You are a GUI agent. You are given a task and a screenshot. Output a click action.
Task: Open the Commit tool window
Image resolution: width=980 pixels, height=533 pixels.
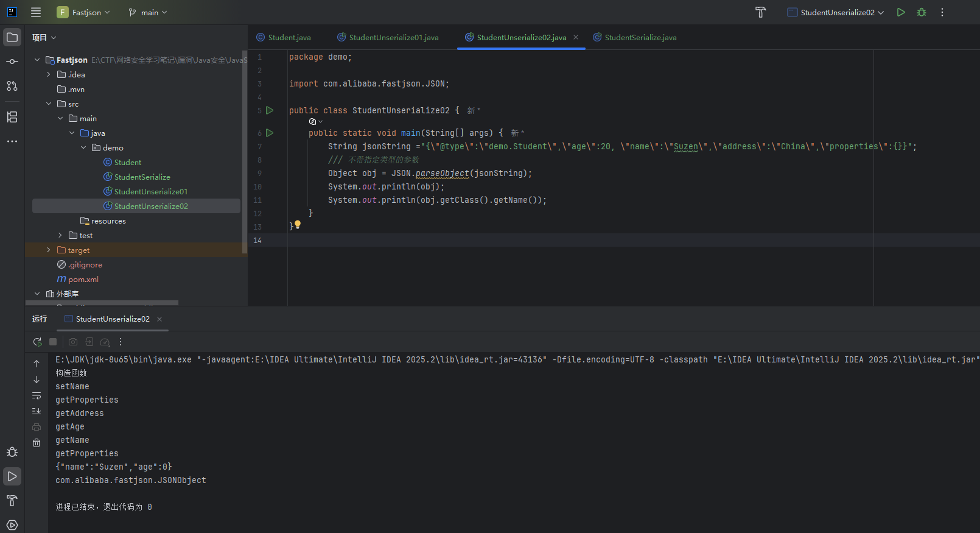pyautogui.click(x=12, y=62)
